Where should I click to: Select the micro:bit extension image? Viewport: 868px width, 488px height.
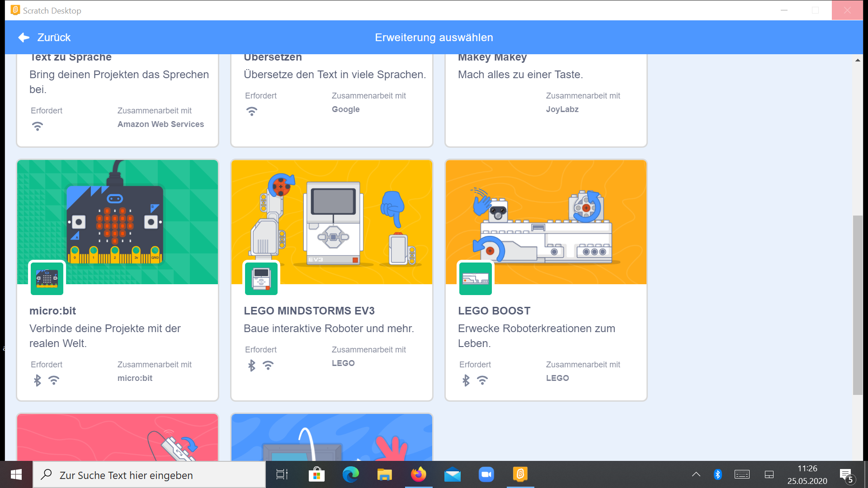click(118, 222)
